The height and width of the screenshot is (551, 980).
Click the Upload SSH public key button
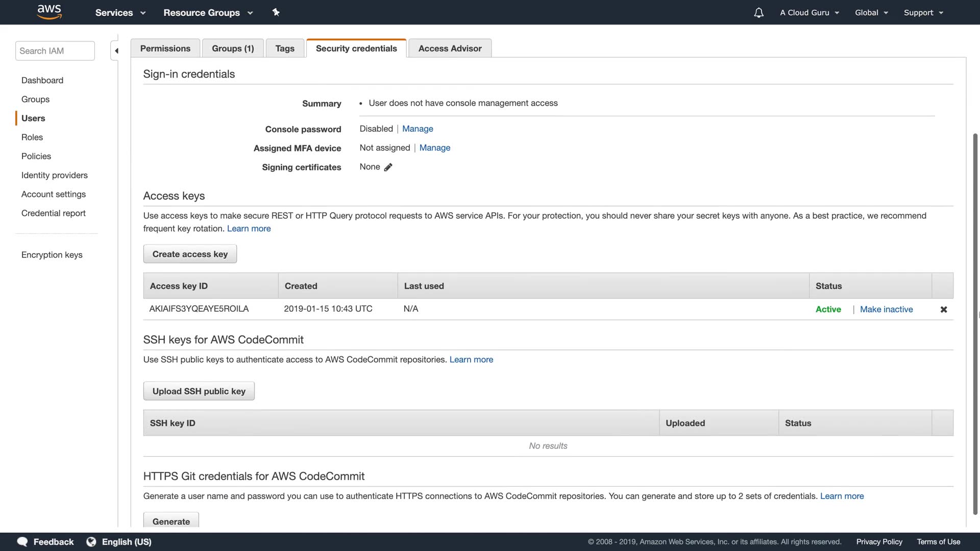[199, 391]
